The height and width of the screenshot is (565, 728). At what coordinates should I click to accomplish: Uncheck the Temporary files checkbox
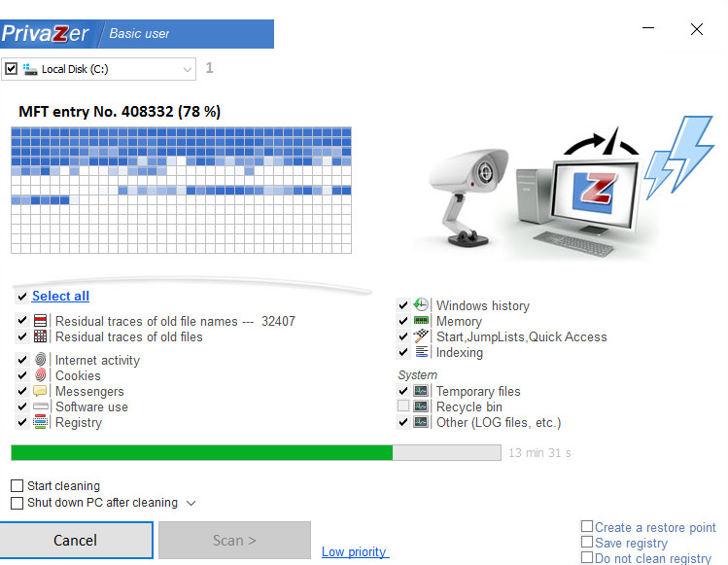403,391
